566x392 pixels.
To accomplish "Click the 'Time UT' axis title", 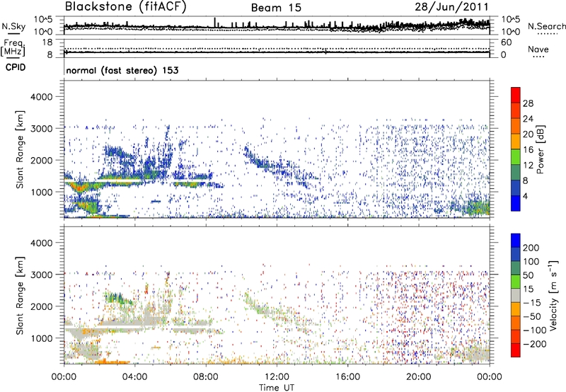I will tap(277, 387).
